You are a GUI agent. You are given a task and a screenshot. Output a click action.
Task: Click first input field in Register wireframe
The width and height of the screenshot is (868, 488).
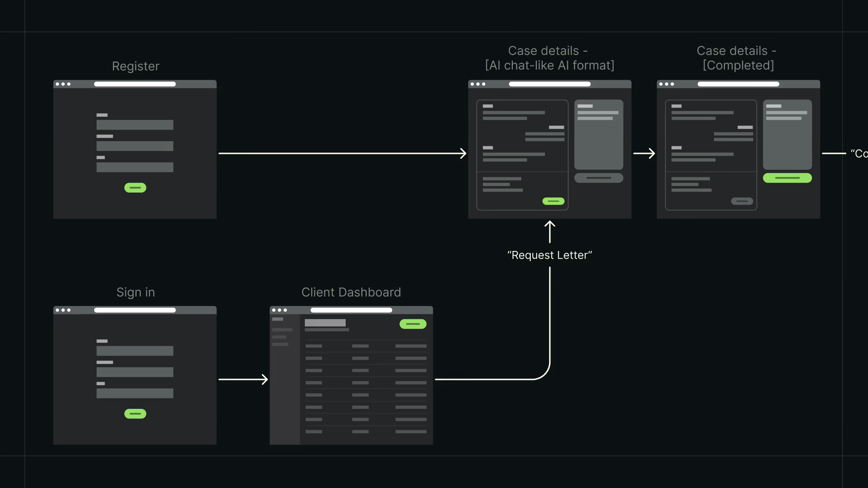click(x=135, y=125)
